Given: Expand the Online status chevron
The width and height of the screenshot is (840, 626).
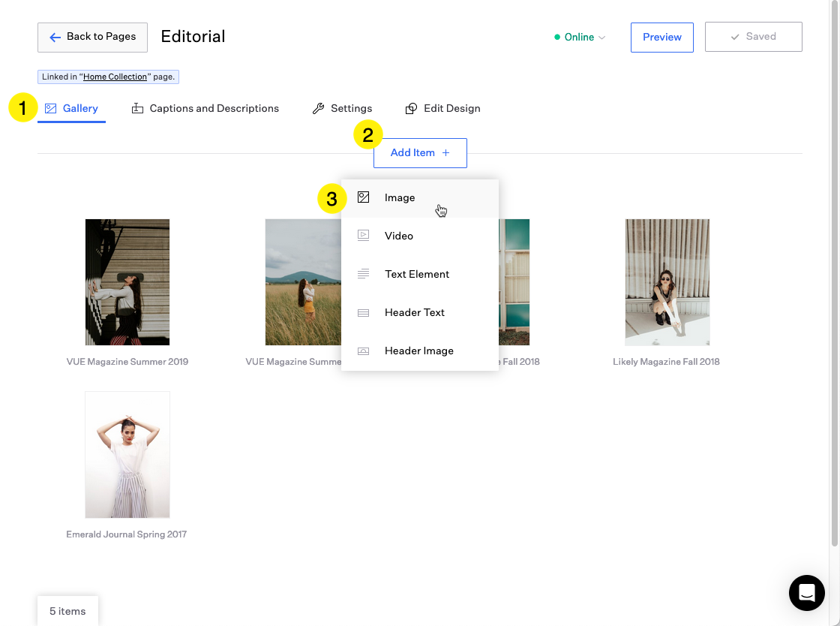Looking at the screenshot, I should click(x=602, y=38).
